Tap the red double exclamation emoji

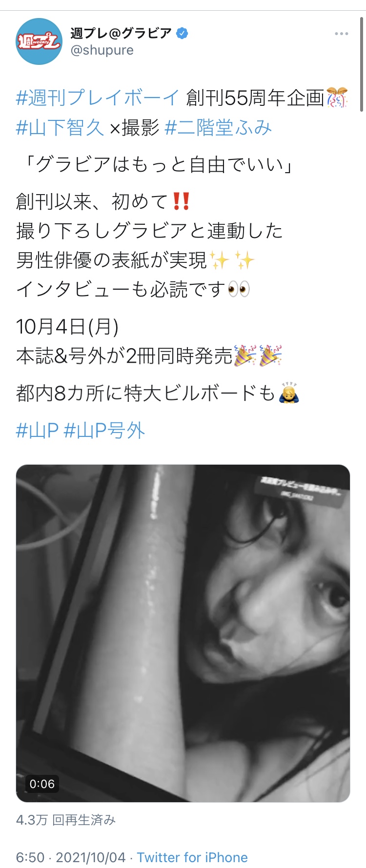click(181, 201)
